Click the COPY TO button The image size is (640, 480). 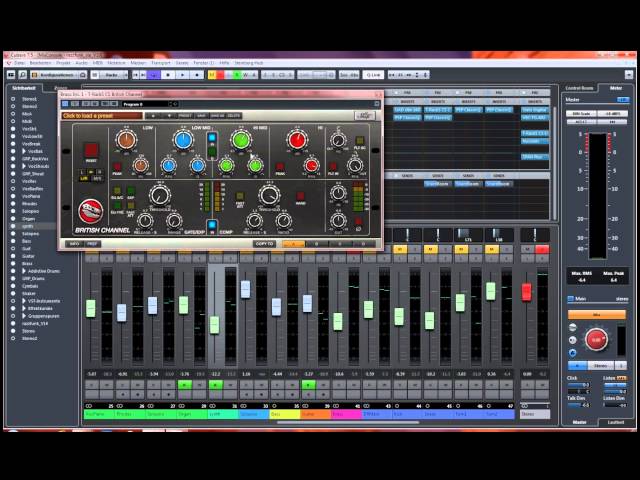264,244
